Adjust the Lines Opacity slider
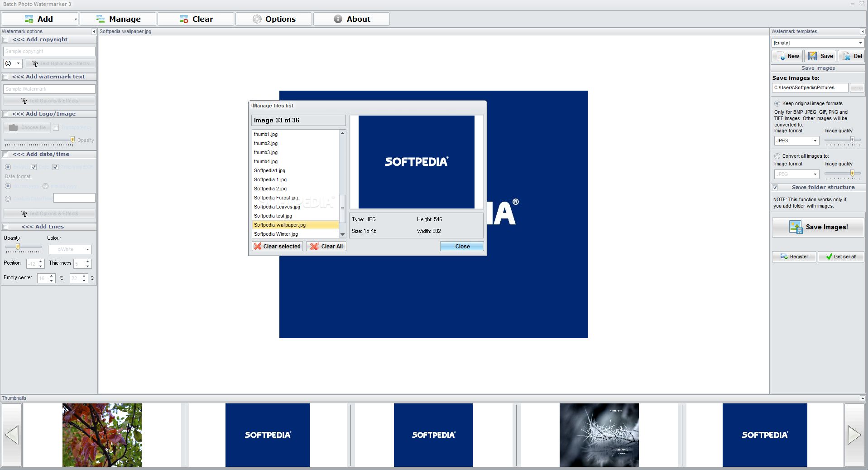Viewport: 868px width, 470px height. [18, 247]
